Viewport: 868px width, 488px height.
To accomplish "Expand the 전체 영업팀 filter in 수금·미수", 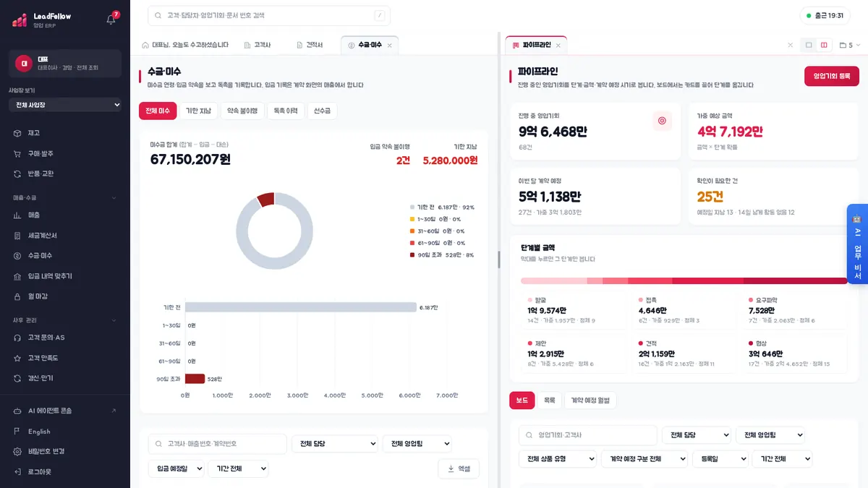I will point(417,444).
